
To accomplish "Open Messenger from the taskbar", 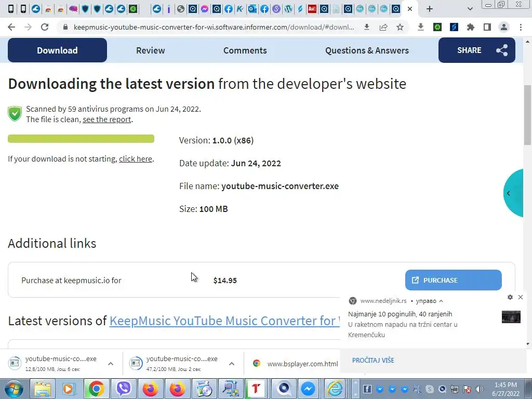I will (x=308, y=389).
